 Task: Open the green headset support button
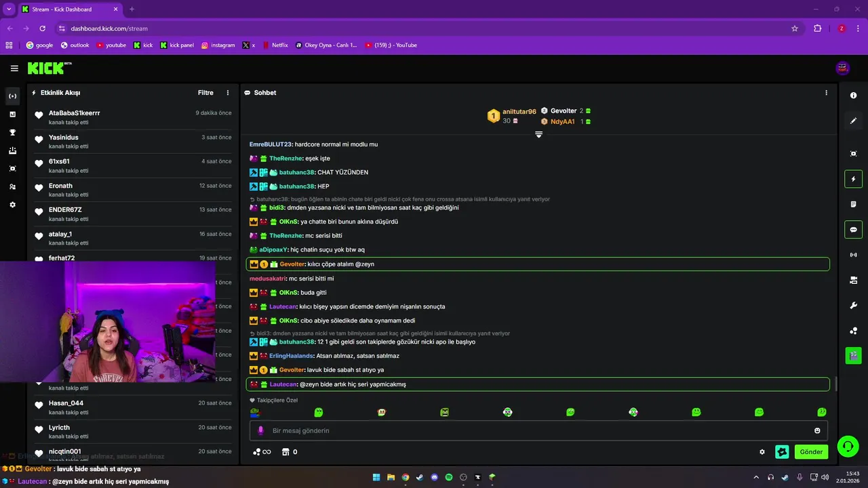[848, 446]
